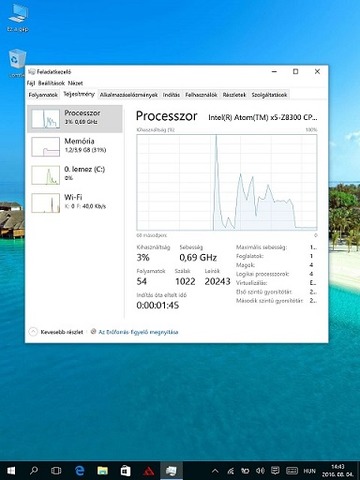360x480 pixels.
Task: Open the volume speaker tray icon
Action: click(260, 471)
